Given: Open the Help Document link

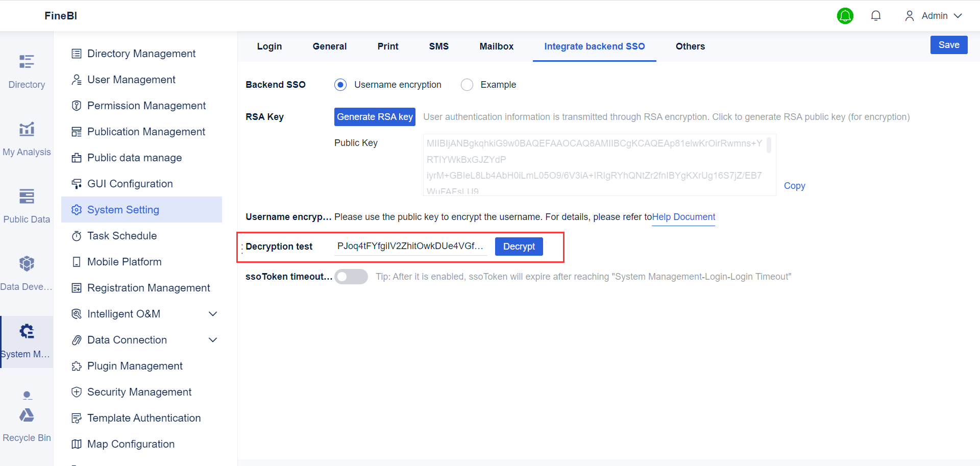Looking at the screenshot, I should [x=683, y=216].
